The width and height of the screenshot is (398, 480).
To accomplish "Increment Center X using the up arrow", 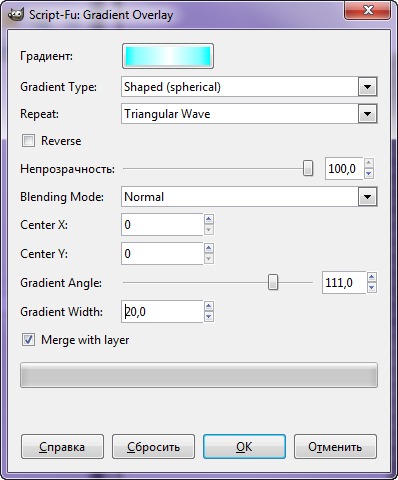I will pyautogui.click(x=209, y=219).
